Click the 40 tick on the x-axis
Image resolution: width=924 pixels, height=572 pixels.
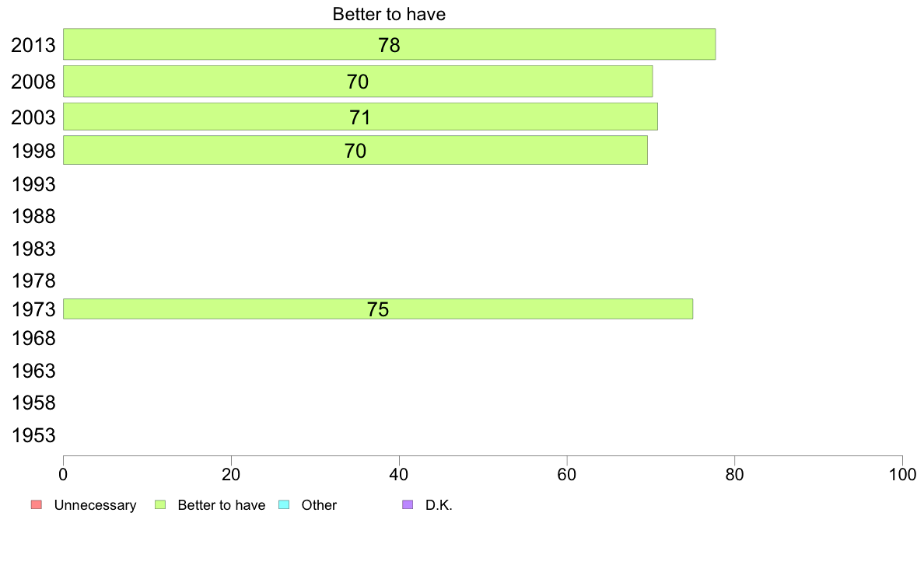399,475
